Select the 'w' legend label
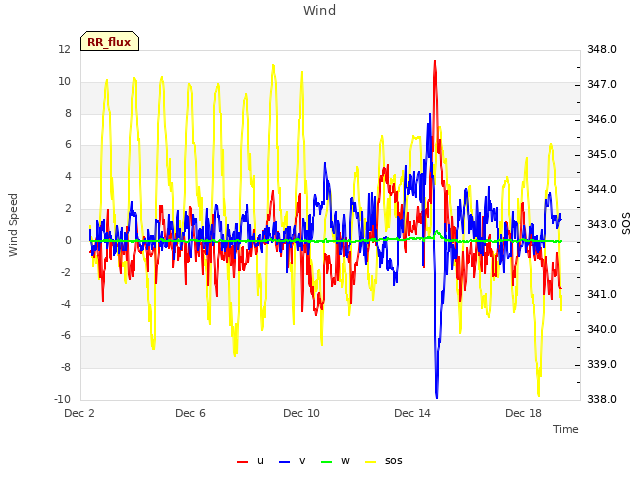640x480 pixels. [x=345, y=461]
